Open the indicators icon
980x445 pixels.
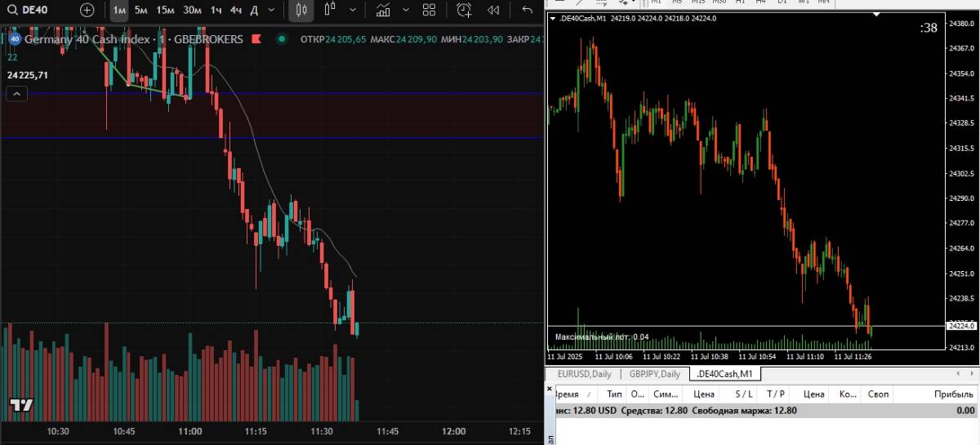coord(382,10)
